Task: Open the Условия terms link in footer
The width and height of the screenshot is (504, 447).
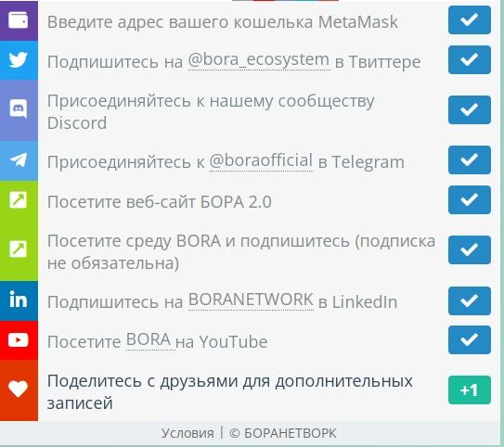Action: (x=187, y=433)
